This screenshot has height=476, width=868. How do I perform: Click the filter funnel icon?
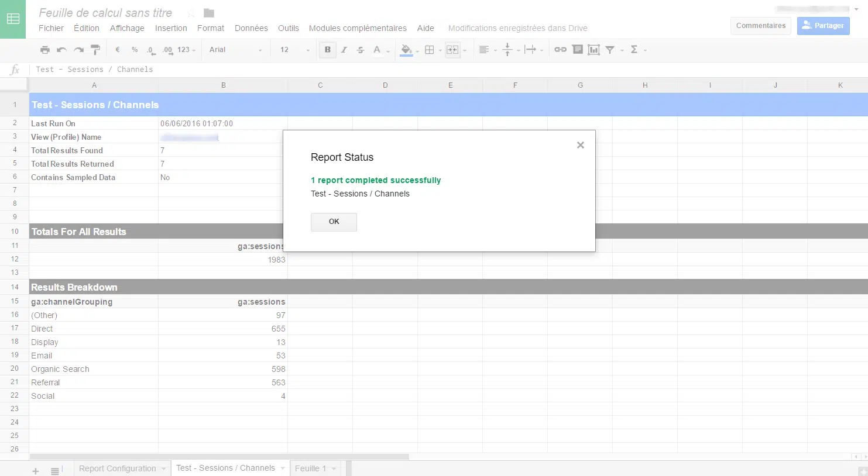pos(610,50)
